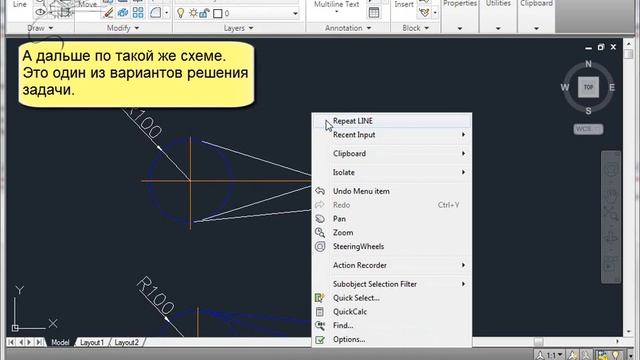Open QuickCalc from the context menu
The height and width of the screenshot is (360, 640).
[x=392, y=312]
